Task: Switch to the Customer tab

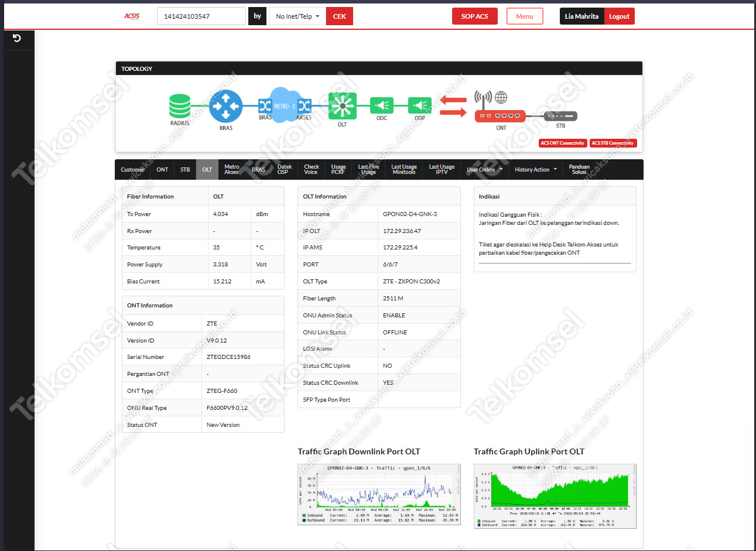Action: [x=132, y=170]
